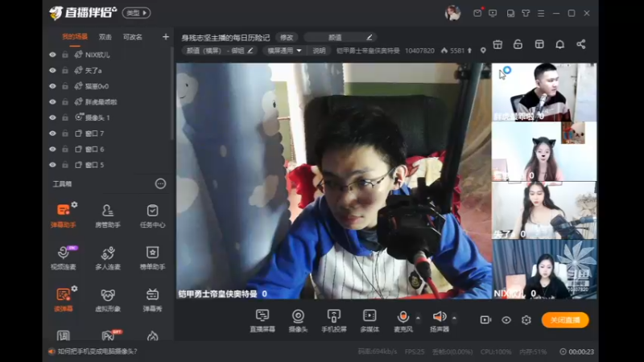Click the popularity value 5581
Viewport: 644px width, 362px height.
pos(457,51)
